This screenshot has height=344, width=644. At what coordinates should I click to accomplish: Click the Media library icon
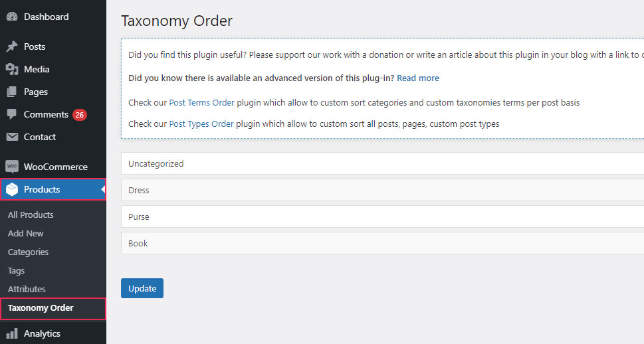tap(12, 69)
